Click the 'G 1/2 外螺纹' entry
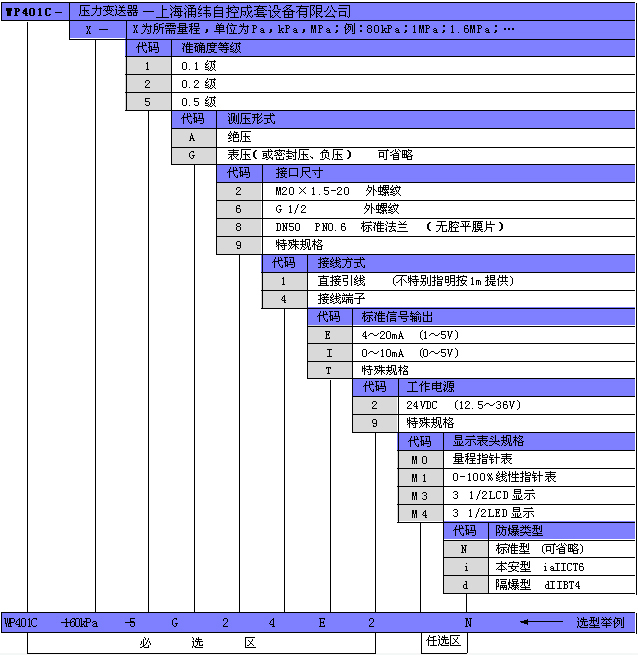The image size is (638, 655). 338,209
